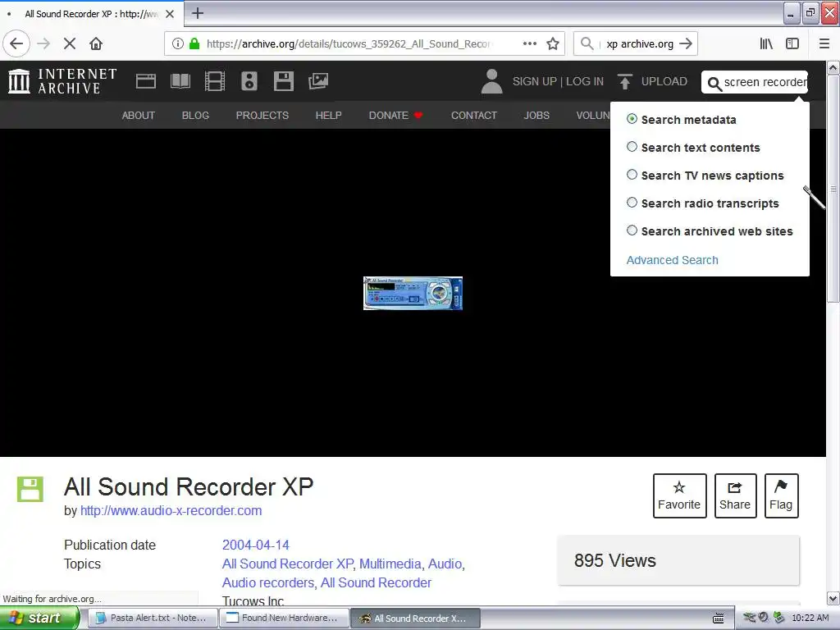
Task: Select Search archived web sites option
Action: tap(632, 231)
